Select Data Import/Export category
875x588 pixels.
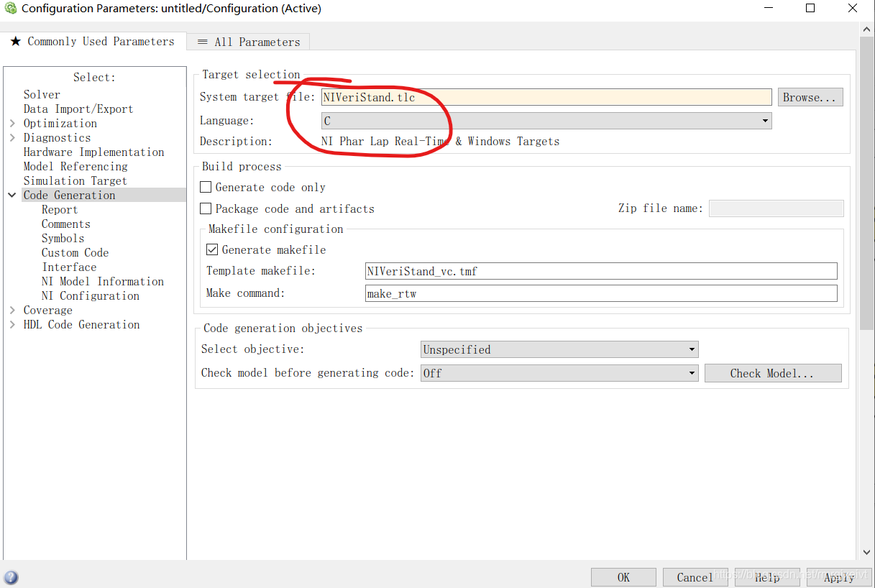tap(78, 109)
